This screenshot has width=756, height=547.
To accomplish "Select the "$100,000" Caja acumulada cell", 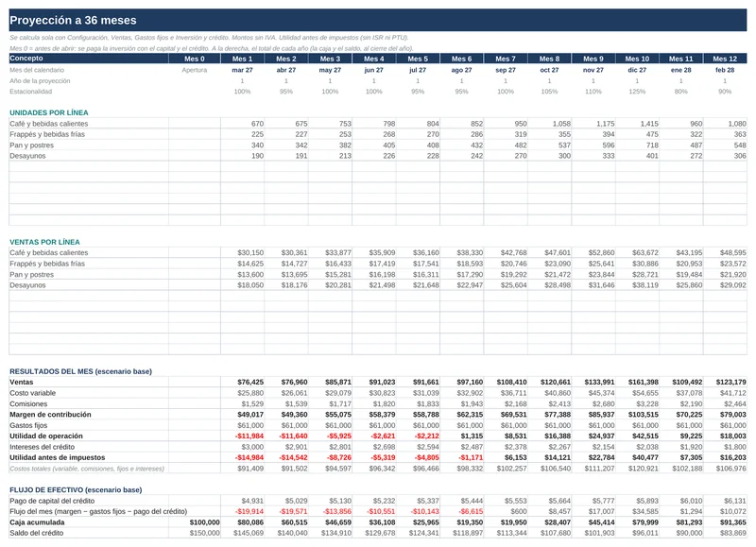I will [x=195, y=522].
